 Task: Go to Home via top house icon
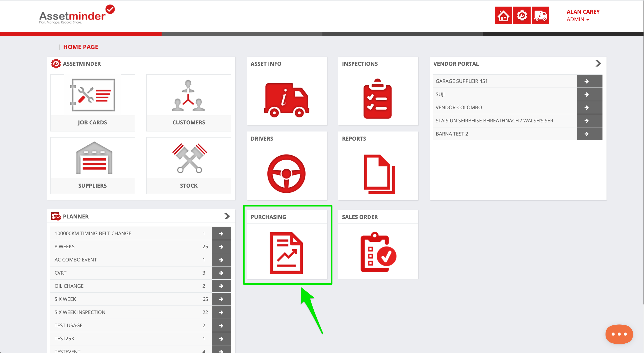(503, 15)
